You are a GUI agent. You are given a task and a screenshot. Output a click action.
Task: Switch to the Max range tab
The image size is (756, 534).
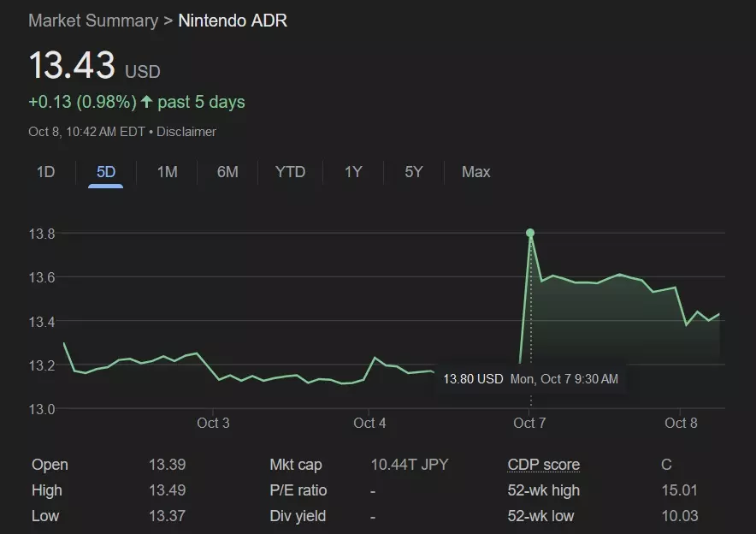pos(475,172)
